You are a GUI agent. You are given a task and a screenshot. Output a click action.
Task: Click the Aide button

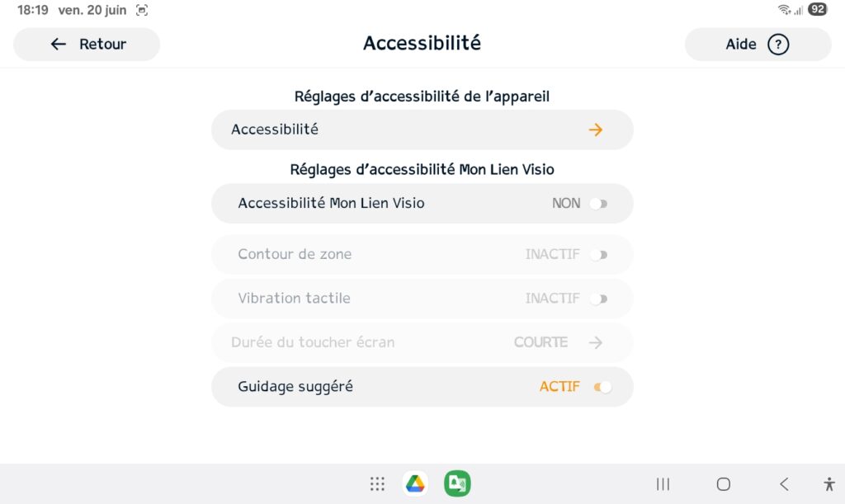[x=758, y=45]
